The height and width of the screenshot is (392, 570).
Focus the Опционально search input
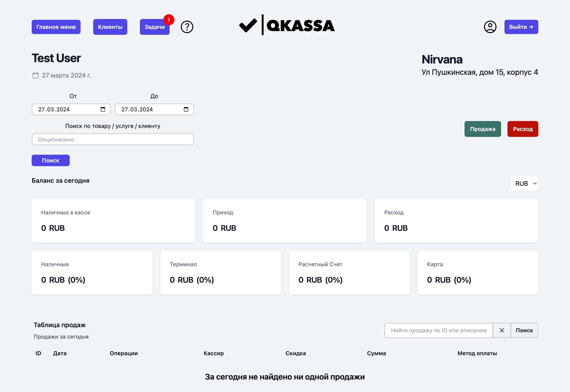(x=113, y=139)
